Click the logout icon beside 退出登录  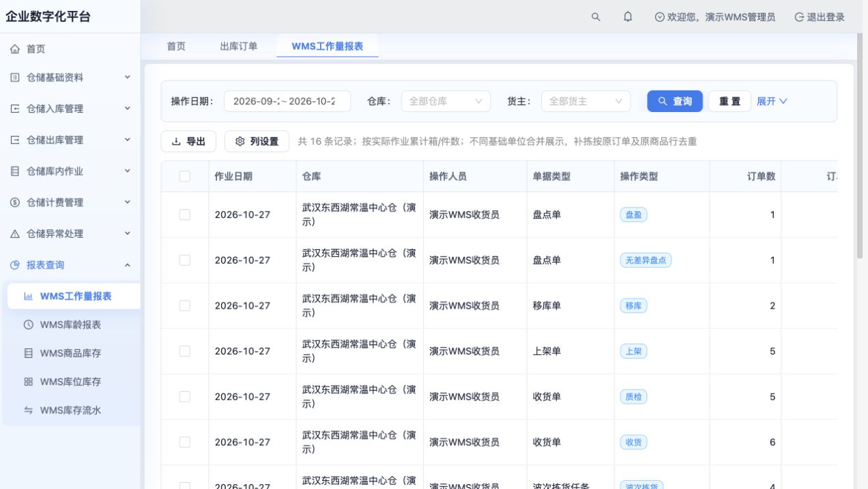pyautogui.click(x=799, y=17)
